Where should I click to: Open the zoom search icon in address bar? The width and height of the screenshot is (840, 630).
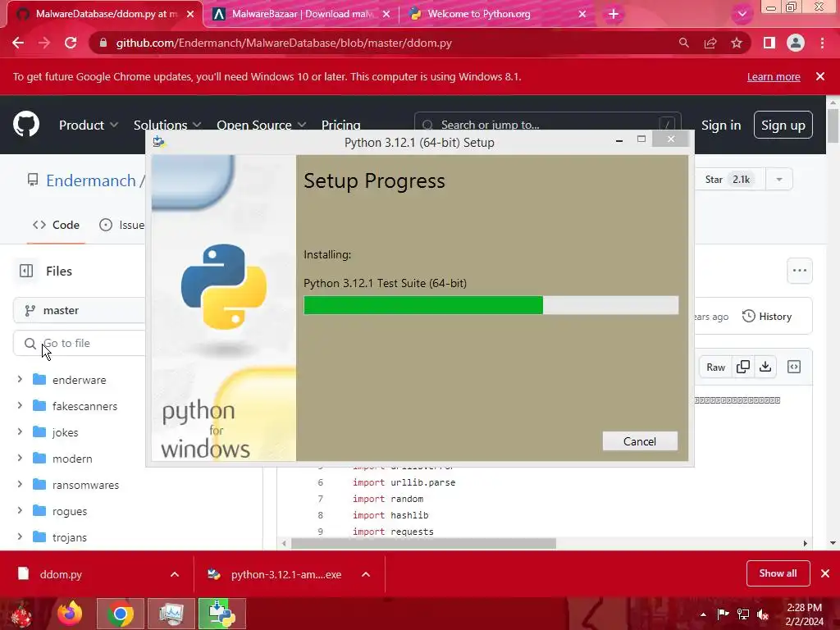click(683, 43)
